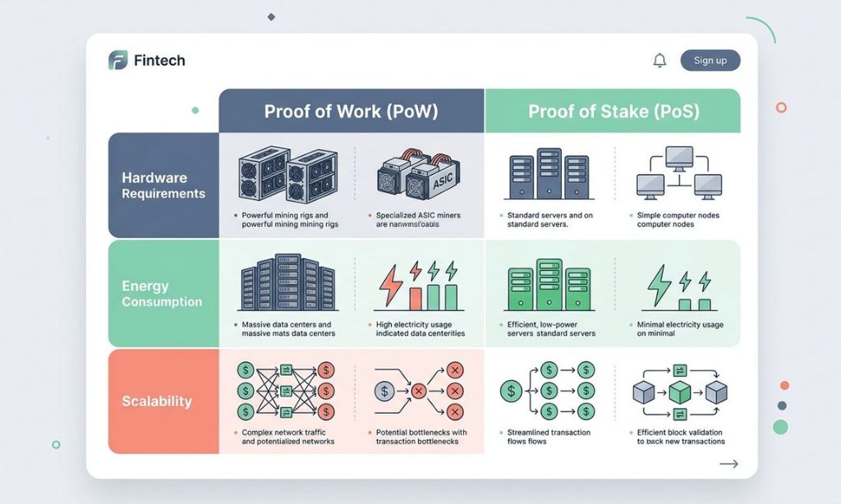Open the Hardware Requirements row
Screen dimensions: 841x504
(x=162, y=186)
